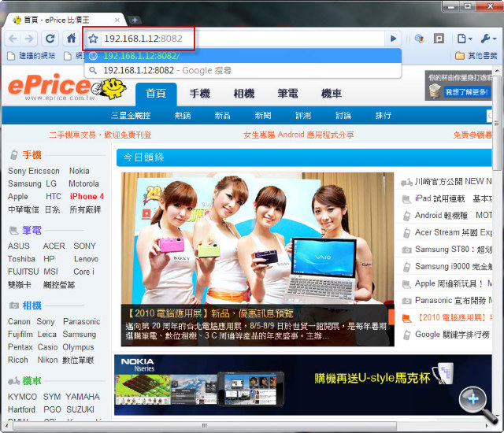504x433 pixels.
Task: Close the ePrice browser tab
Action: pos(117,20)
